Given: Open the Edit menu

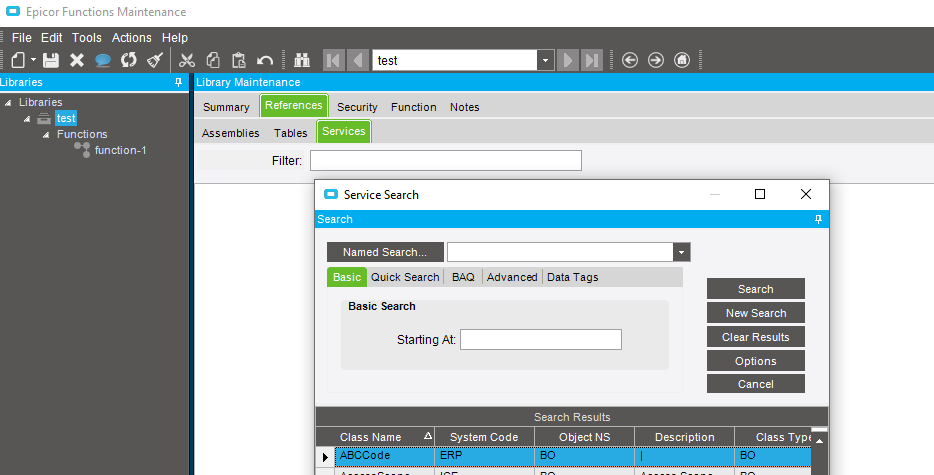Looking at the screenshot, I should [x=51, y=38].
